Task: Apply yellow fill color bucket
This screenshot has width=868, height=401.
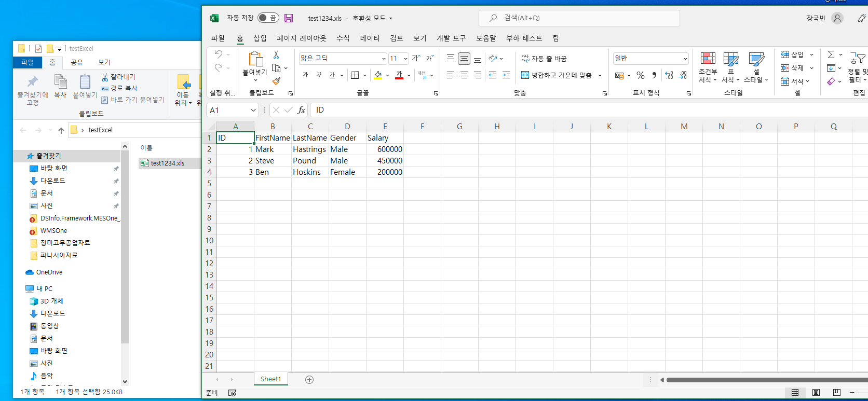Action: click(x=378, y=75)
